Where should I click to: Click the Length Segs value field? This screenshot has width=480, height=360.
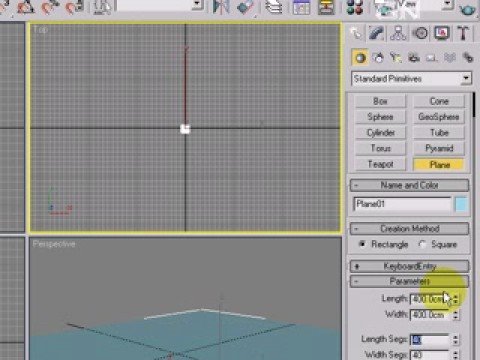430,340
